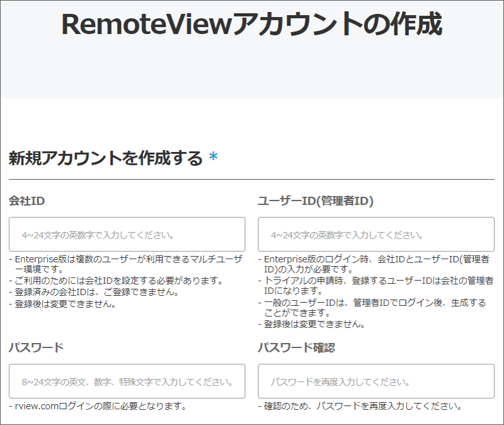This screenshot has width=504, height=425.
Task: Click the パスワード label
Action: point(37,347)
